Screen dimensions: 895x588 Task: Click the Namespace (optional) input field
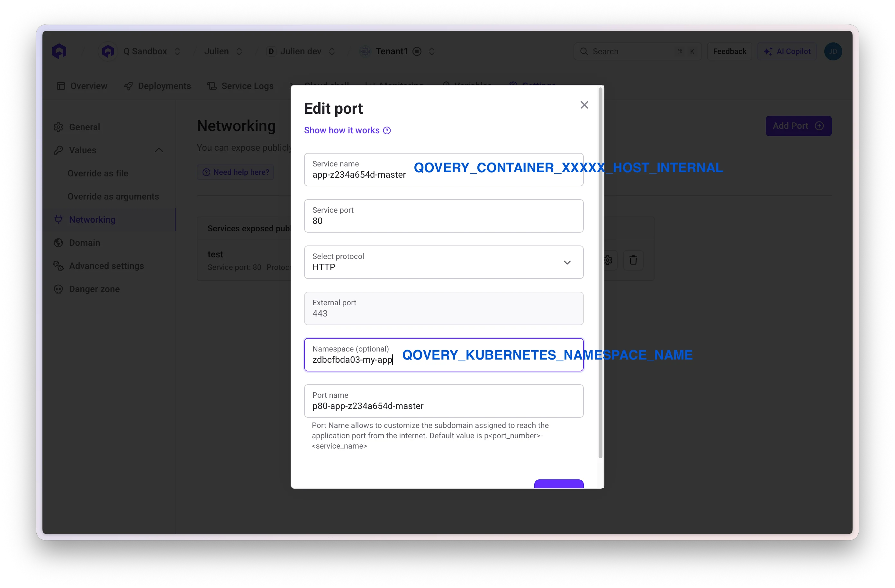coord(443,354)
